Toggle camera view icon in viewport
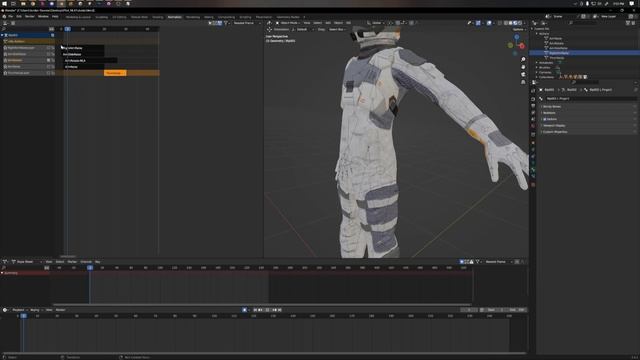Image resolution: width=640 pixels, height=360 pixels. coord(523,74)
